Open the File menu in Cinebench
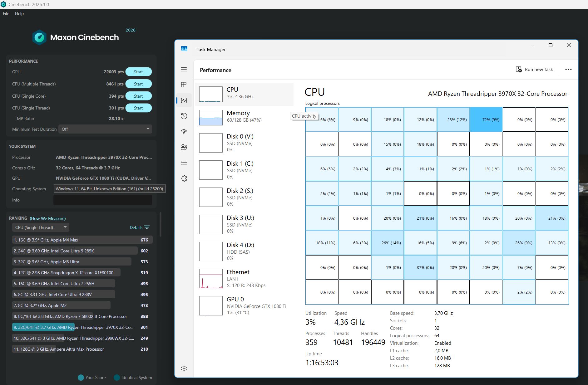Viewport: 588px width, 385px height. 6,13
